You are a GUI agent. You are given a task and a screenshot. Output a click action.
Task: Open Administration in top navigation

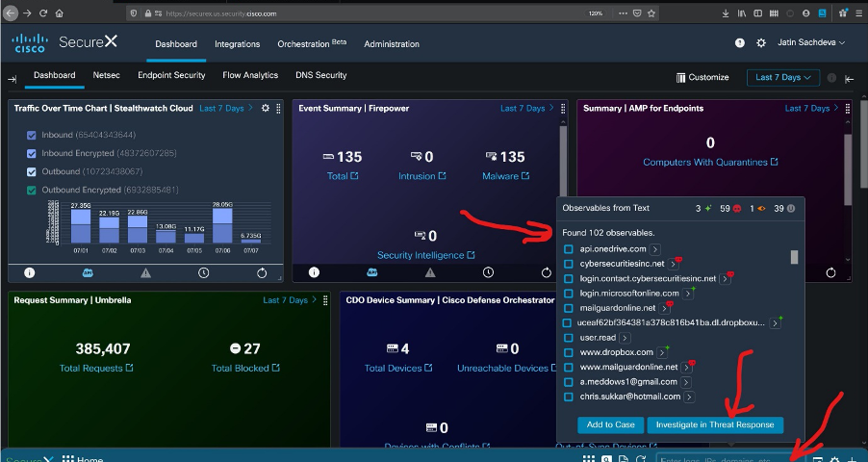click(x=392, y=44)
